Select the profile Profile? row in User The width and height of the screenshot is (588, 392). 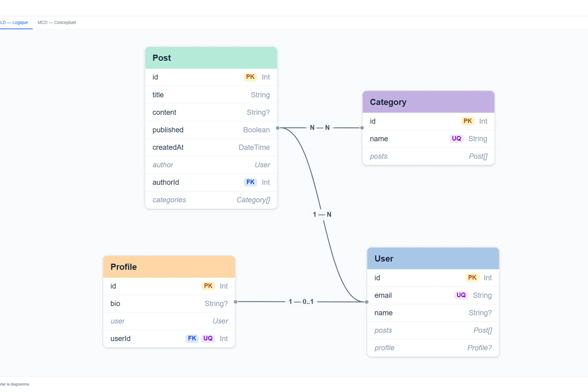pos(433,348)
